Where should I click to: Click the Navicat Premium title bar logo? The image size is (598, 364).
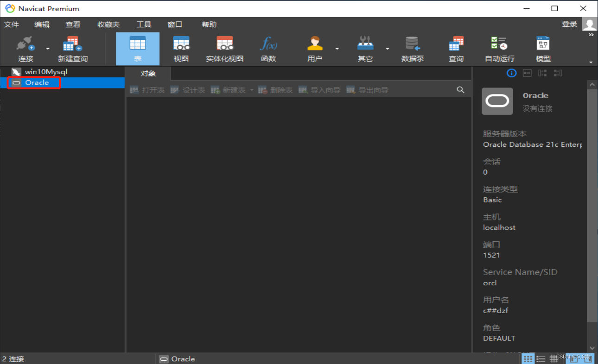[x=10, y=8]
